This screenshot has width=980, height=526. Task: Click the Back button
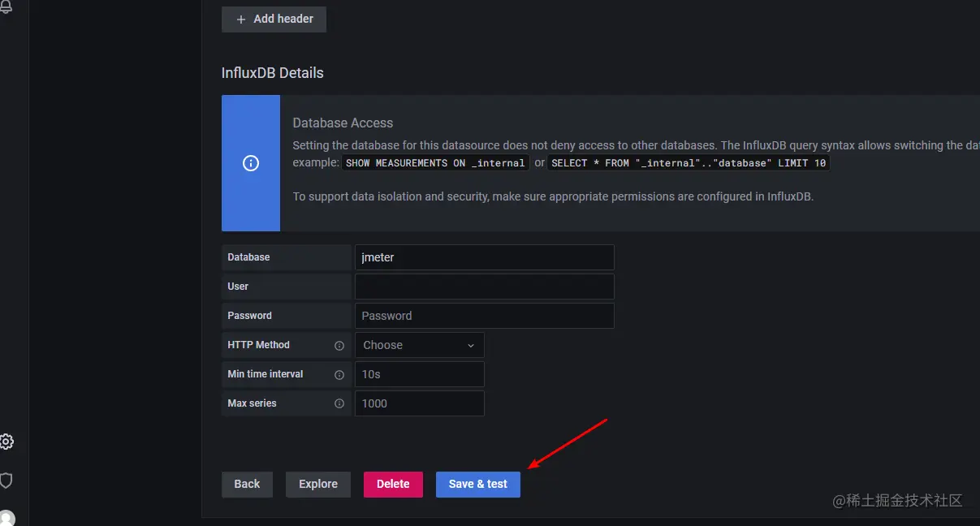(x=247, y=484)
